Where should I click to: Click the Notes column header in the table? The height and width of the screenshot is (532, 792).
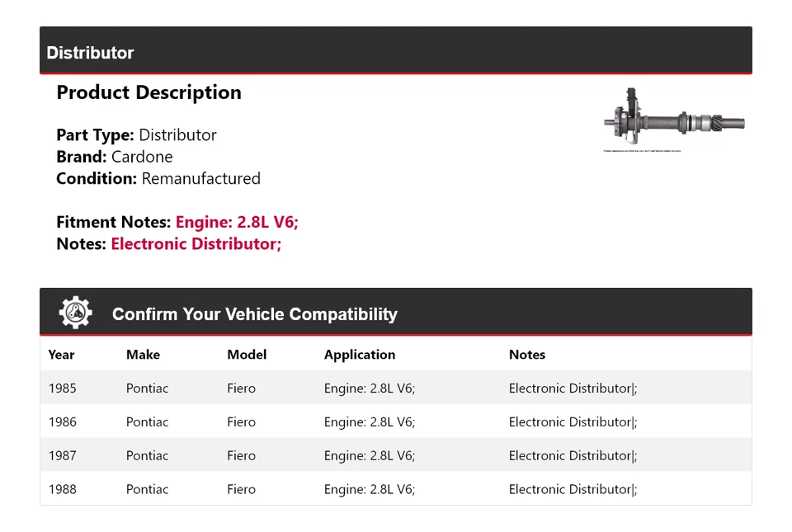click(526, 355)
